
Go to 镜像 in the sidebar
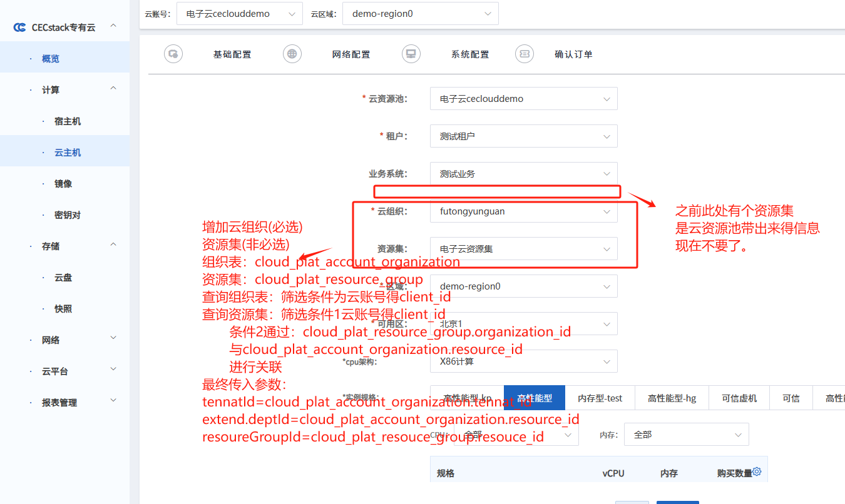tap(63, 184)
